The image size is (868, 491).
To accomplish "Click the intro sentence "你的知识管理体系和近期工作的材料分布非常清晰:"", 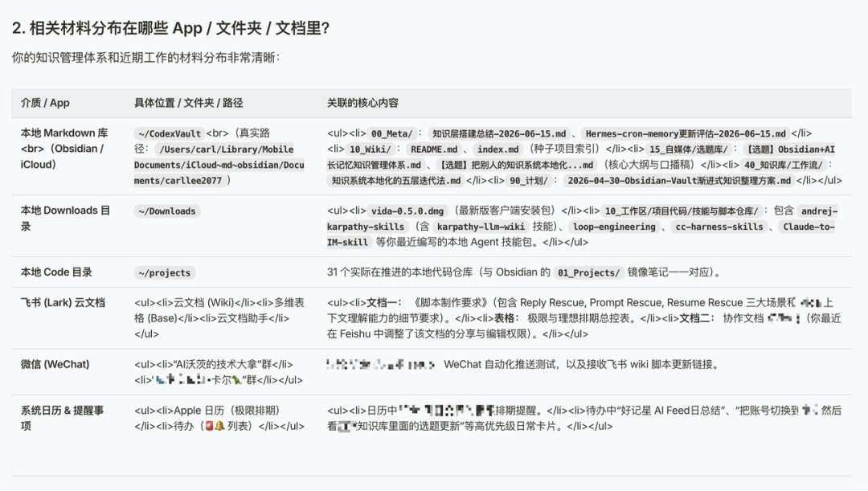I will point(146,58).
